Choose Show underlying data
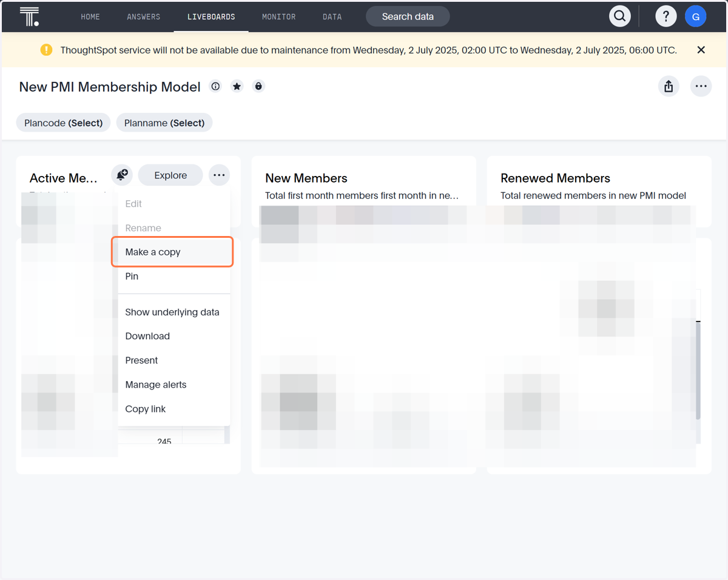 click(174, 312)
